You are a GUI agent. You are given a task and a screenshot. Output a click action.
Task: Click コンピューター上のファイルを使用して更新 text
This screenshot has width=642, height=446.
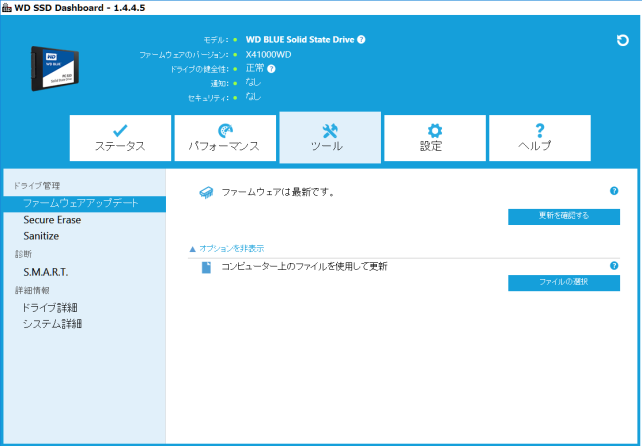click(x=304, y=267)
